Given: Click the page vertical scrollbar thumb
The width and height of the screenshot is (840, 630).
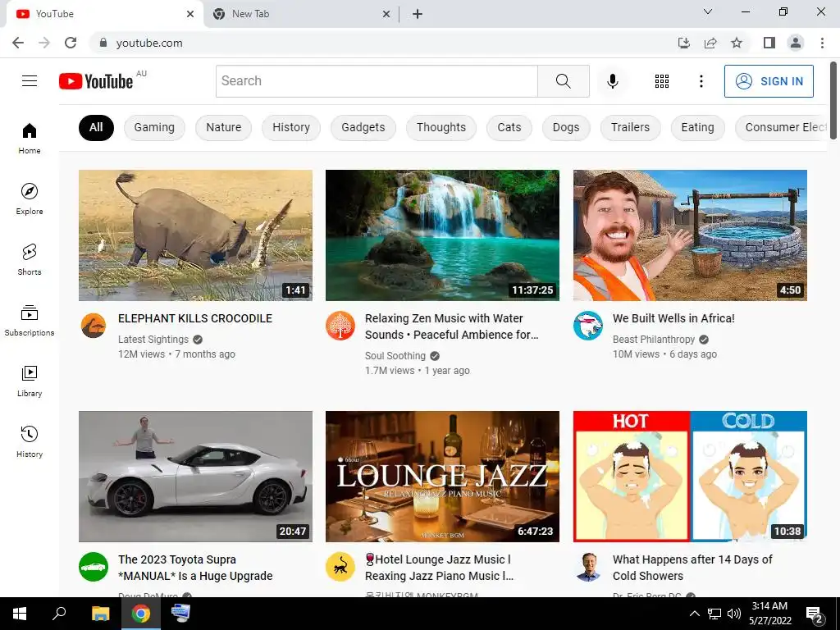Looking at the screenshot, I should click(833, 101).
